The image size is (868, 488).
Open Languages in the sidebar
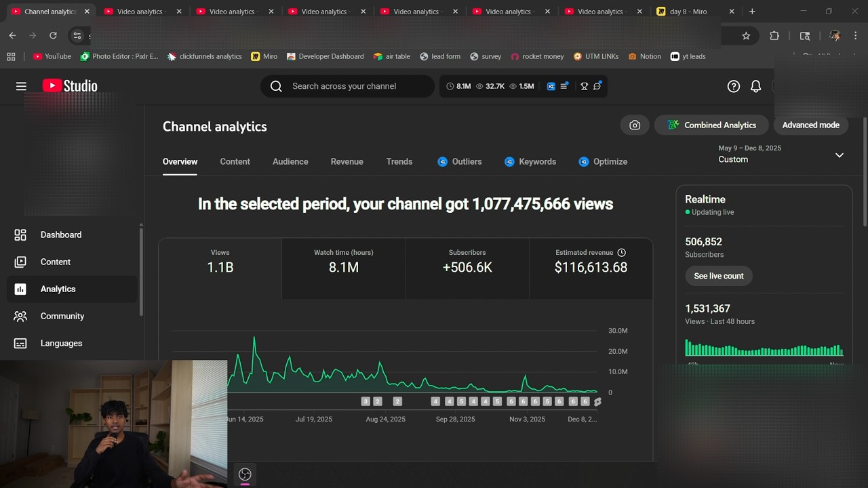click(72, 343)
